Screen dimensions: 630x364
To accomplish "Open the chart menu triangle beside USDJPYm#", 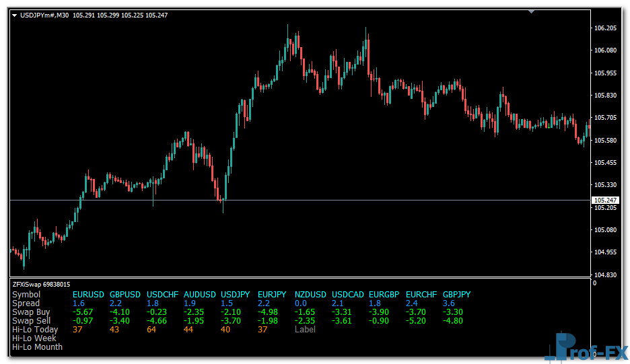I will coord(15,15).
